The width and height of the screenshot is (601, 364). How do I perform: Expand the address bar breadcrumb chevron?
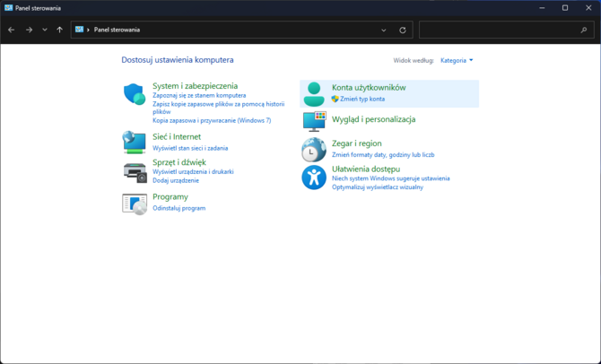[x=88, y=30]
